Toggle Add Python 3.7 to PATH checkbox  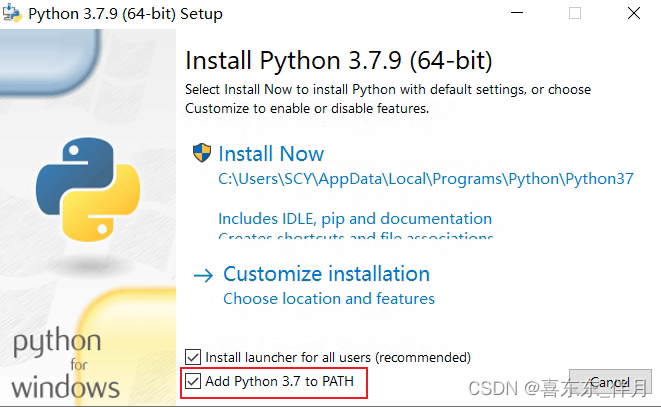pos(193,381)
